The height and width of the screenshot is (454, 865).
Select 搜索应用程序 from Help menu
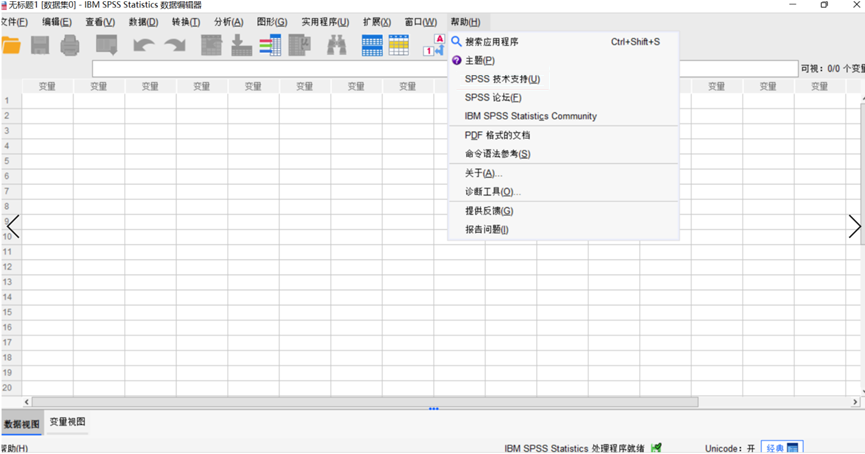coord(491,42)
